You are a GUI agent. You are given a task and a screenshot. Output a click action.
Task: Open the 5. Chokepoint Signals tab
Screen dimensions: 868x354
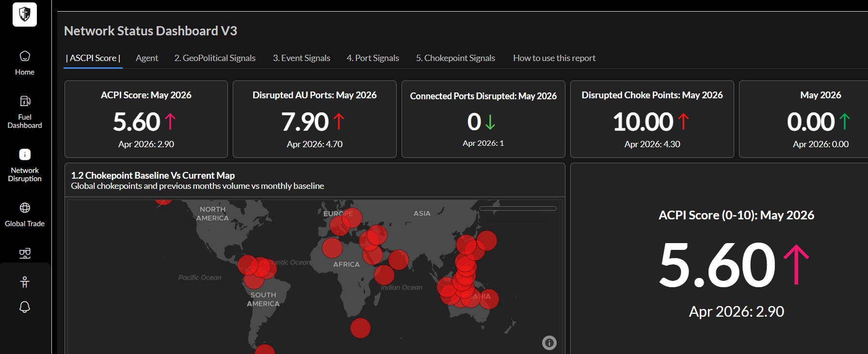click(x=455, y=58)
